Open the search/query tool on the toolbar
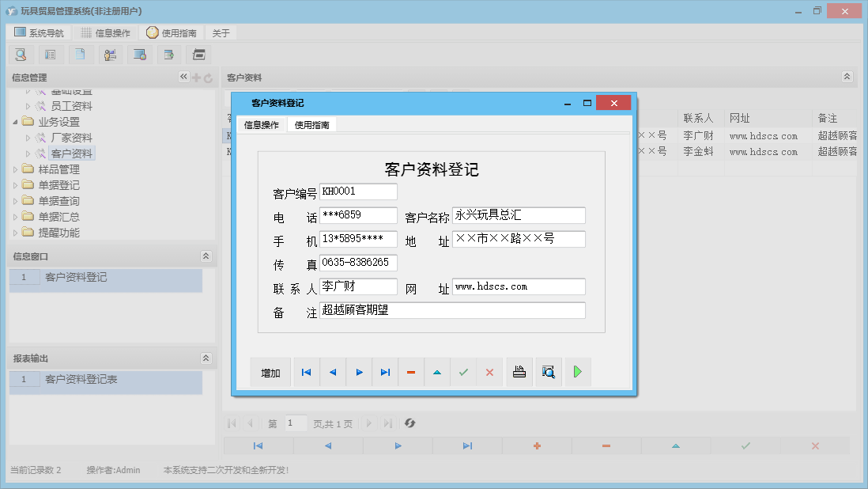The height and width of the screenshot is (489, 868). (21, 54)
